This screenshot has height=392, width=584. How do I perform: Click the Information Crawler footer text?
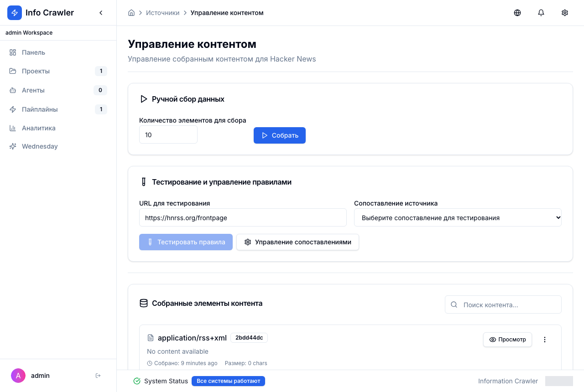508,381
